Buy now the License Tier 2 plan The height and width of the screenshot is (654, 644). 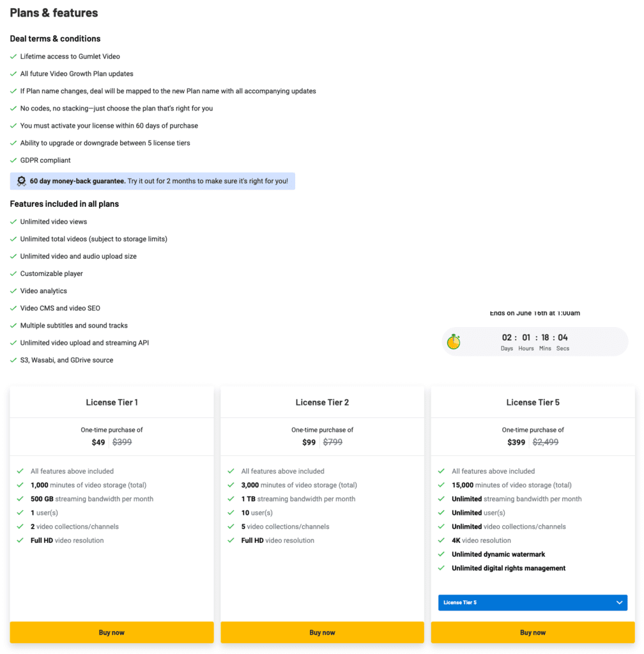[x=322, y=632]
